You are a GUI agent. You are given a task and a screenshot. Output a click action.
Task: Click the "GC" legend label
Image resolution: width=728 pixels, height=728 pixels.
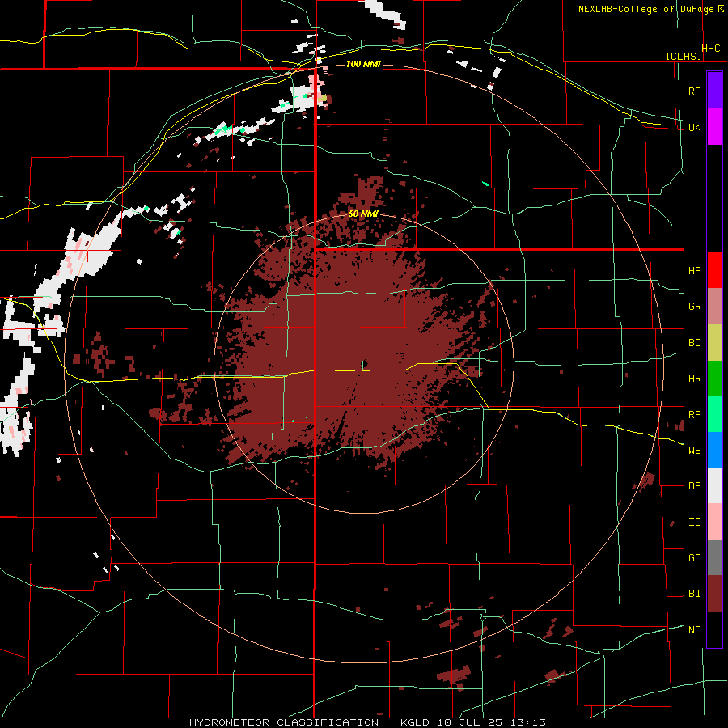click(694, 558)
